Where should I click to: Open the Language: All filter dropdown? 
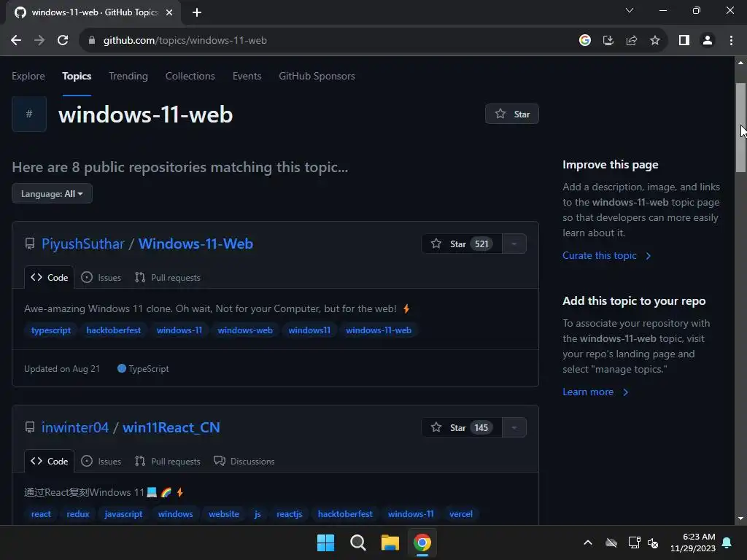click(x=52, y=193)
